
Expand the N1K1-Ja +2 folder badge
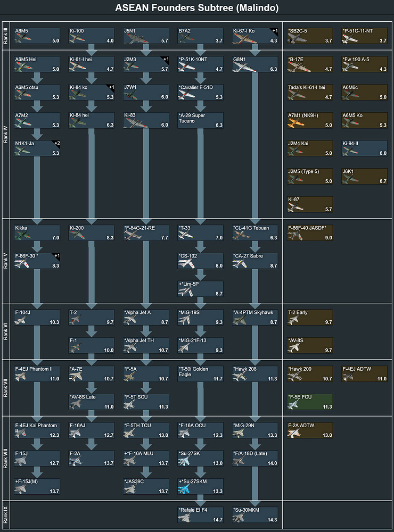pos(56,144)
